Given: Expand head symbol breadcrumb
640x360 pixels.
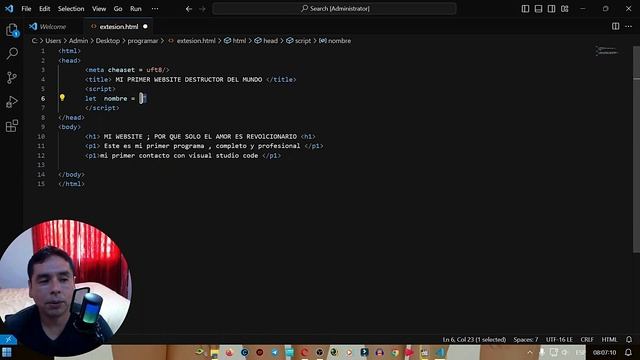Looking at the screenshot, I should click(266, 41).
